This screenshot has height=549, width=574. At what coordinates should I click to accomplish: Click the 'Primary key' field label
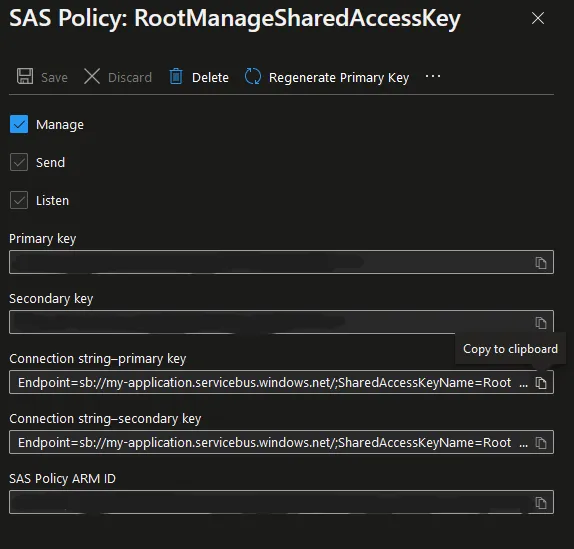click(x=42, y=239)
